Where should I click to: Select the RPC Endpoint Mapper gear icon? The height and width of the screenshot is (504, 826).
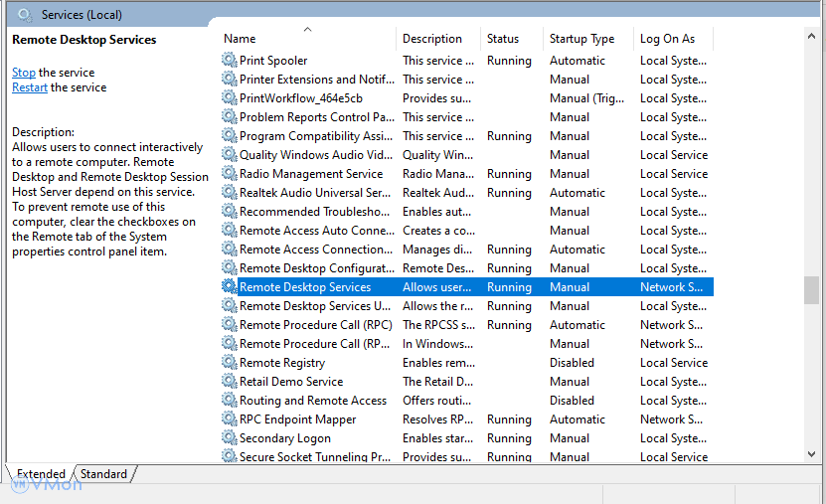coord(230,420)
